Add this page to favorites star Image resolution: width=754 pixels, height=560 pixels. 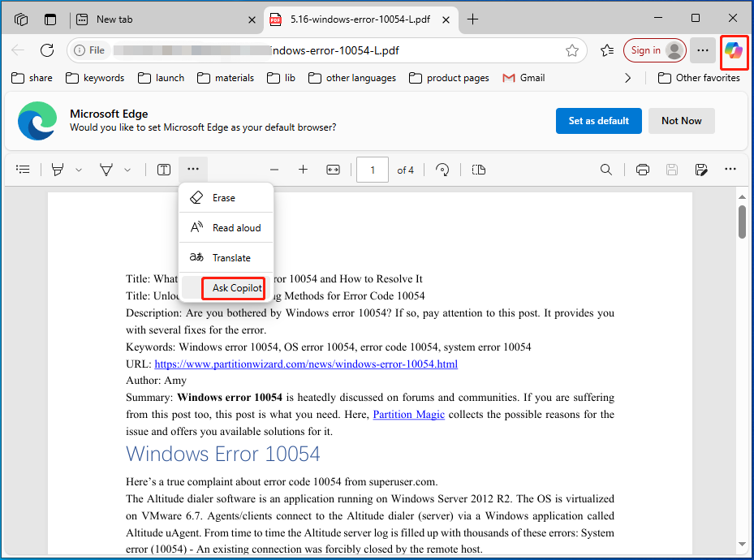coord(571,50)
